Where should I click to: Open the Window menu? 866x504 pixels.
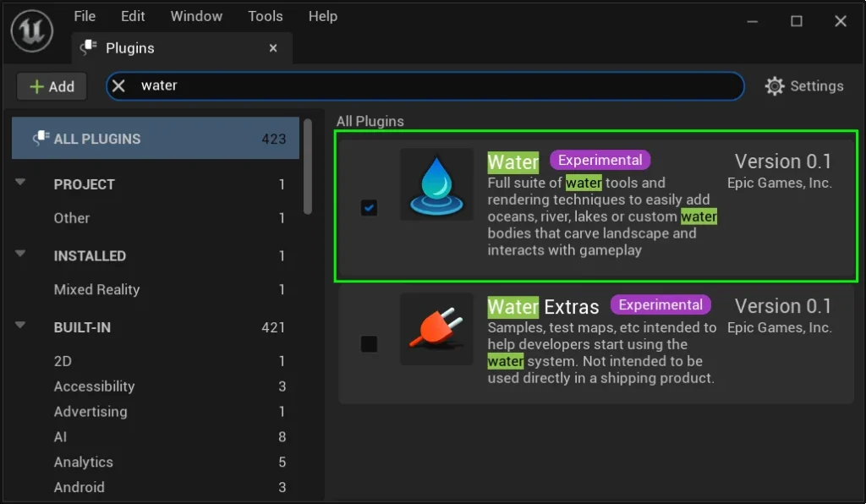[195, 16]
